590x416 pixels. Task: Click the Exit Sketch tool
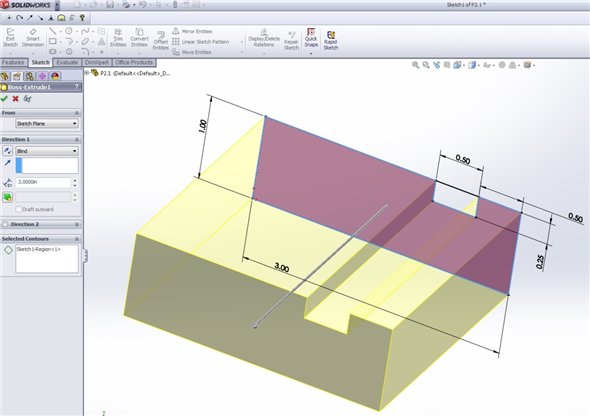pos(10,38)
